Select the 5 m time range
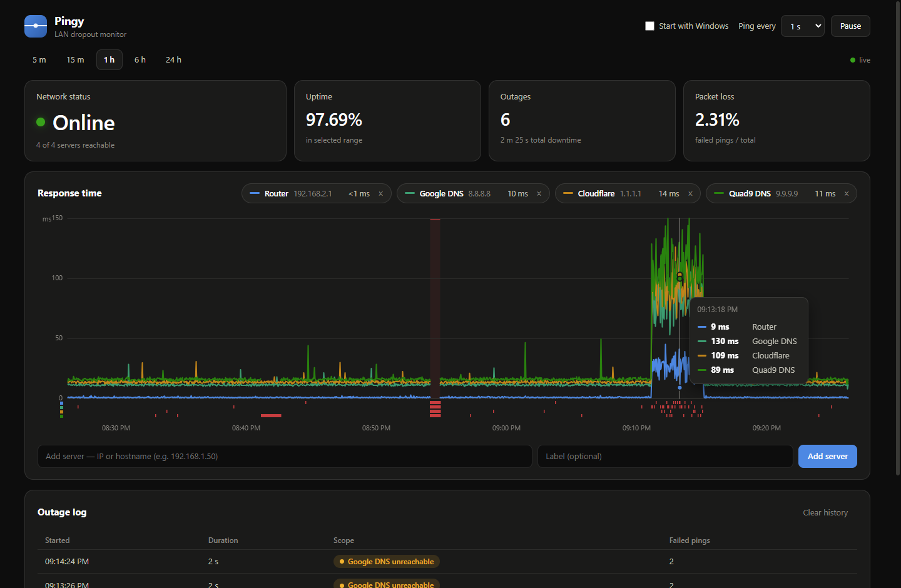The width and height of the screenshot is (901, 588). pos(39,60)
